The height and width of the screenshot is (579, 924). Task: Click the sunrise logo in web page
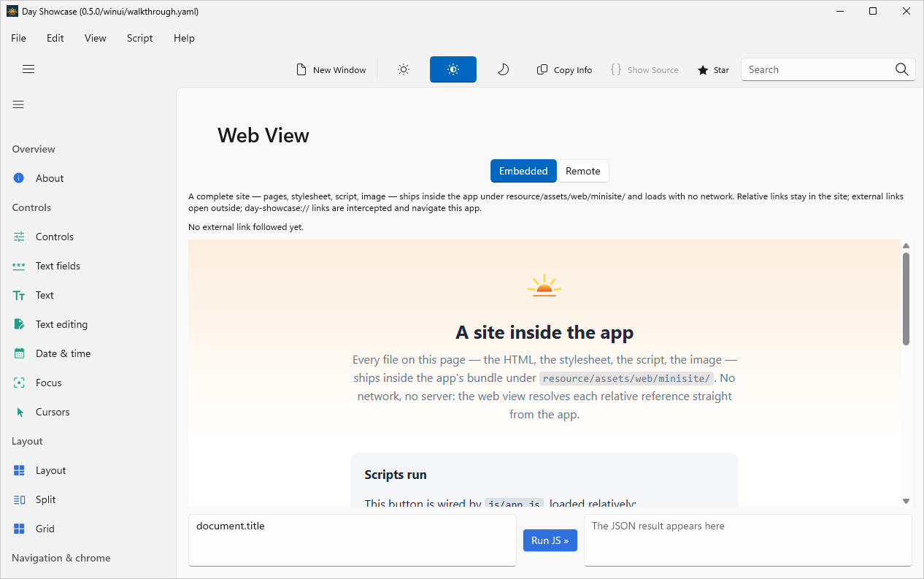pyautogui.click(x=544, y=285)
